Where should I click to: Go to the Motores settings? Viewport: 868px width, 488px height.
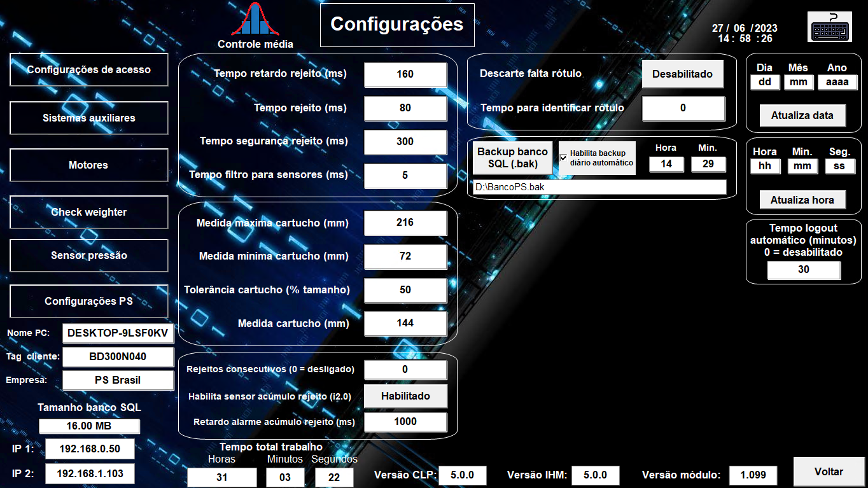coord(89,165)
